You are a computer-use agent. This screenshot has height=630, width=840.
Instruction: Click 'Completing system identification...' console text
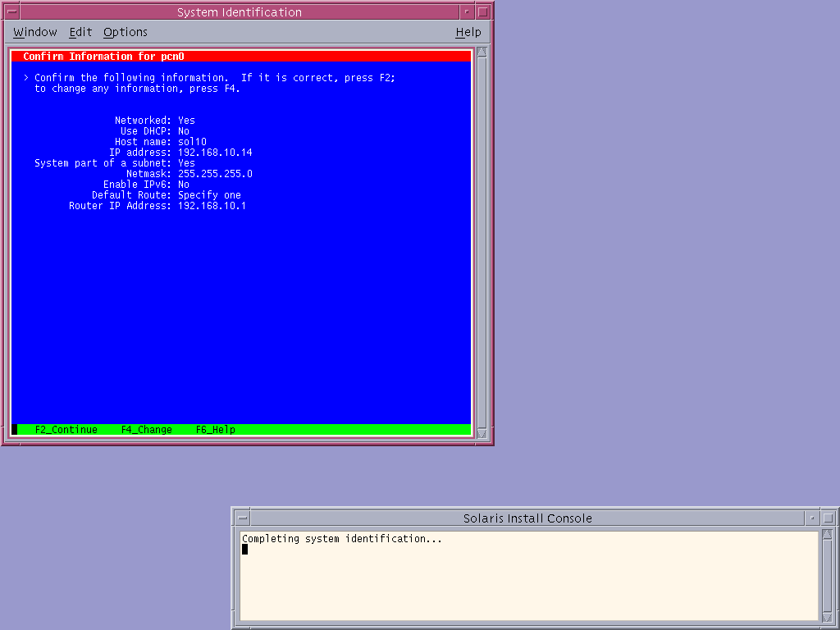[342, 539]
